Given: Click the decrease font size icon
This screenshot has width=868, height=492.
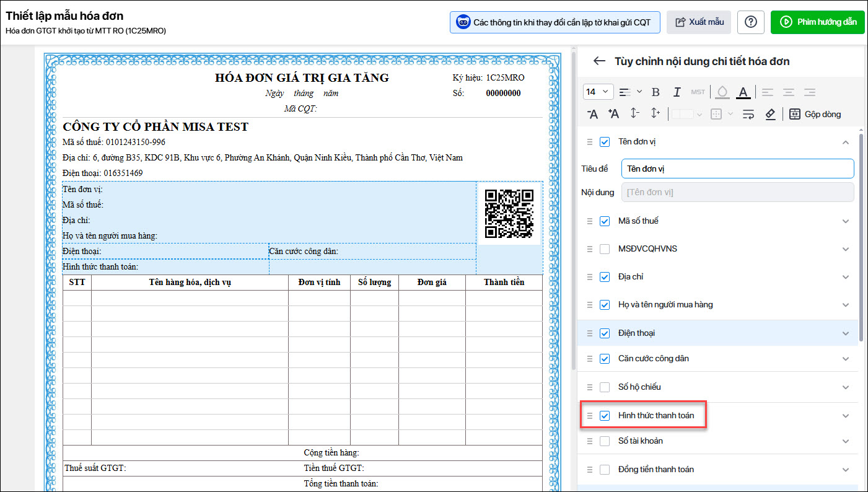Looking at the screenshot, I should tap(592, 114).
